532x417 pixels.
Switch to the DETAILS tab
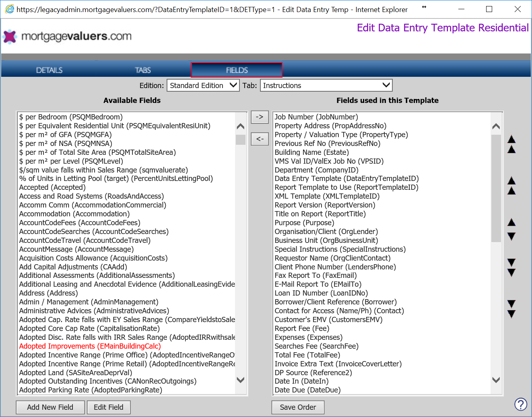[49, 70]
